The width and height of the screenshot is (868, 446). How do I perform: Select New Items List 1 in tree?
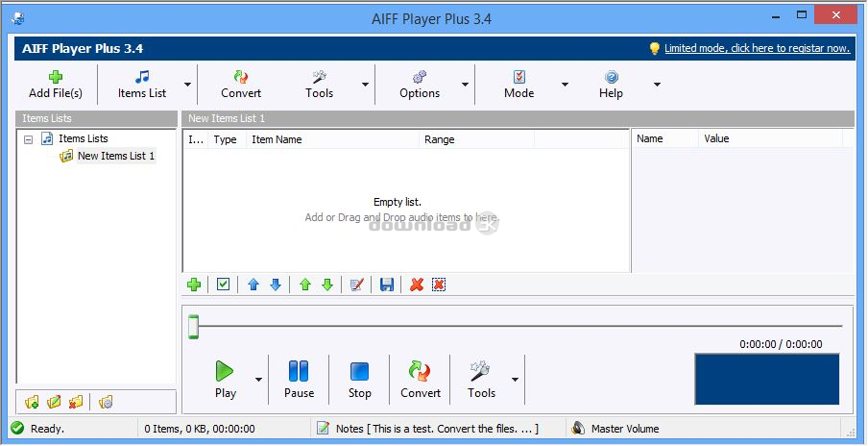click(x=116, y=156)
